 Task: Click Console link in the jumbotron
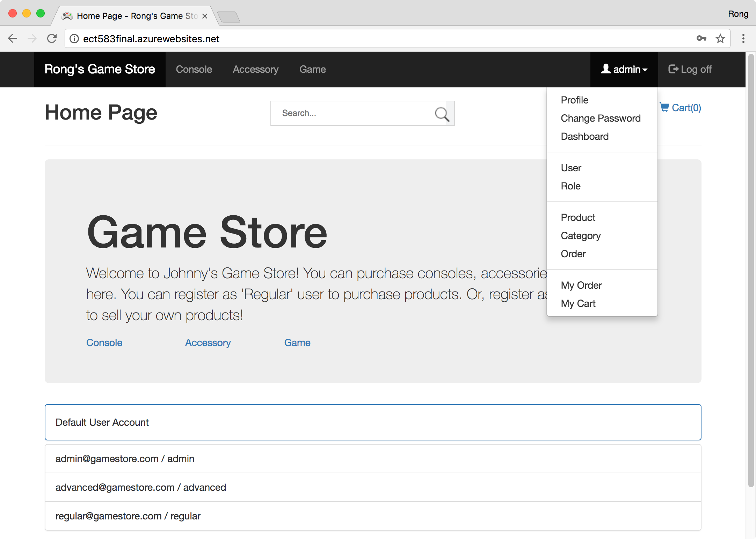[104, 343]
